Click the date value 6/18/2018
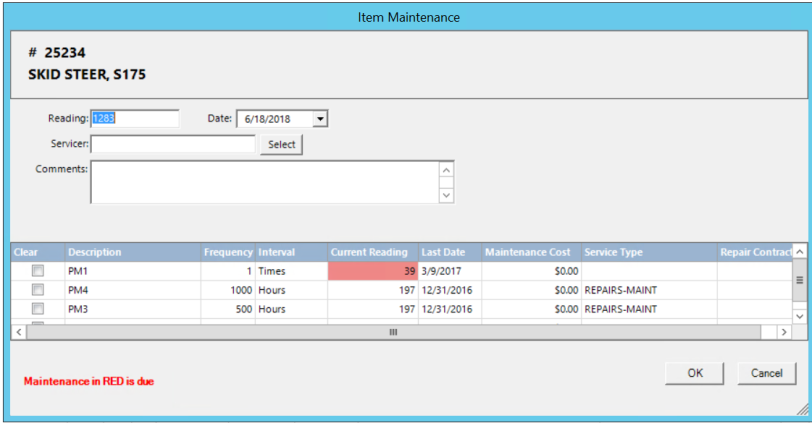This screenshot has width=812, height=423. click(x=267, y=119)
